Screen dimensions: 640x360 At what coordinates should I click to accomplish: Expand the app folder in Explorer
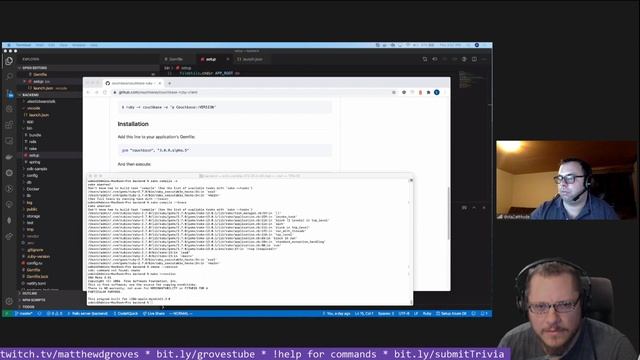(x=30, y=122)
